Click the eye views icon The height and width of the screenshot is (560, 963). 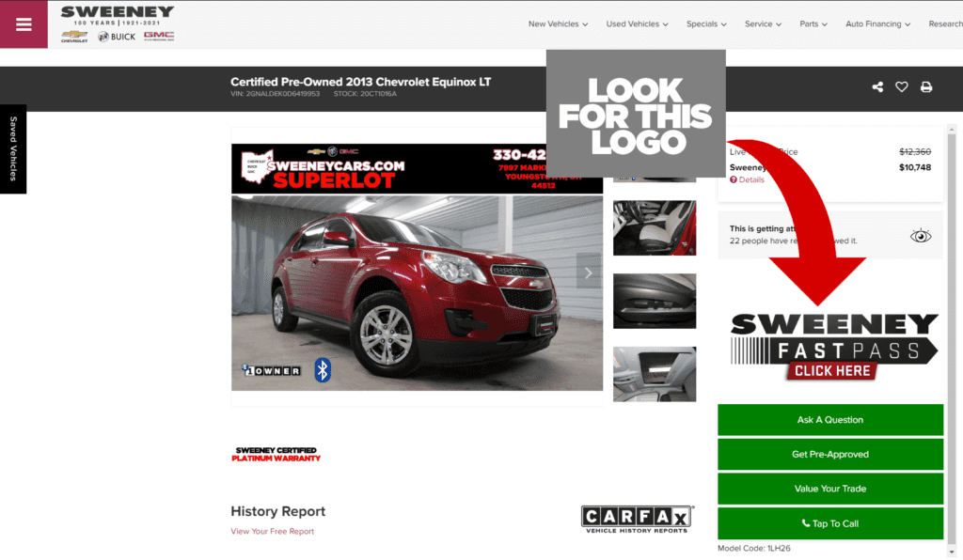point(921,236)
